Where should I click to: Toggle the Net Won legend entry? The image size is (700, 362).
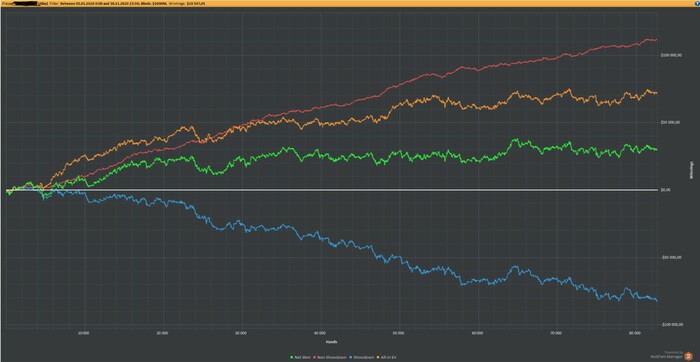(x=300, y=357)
